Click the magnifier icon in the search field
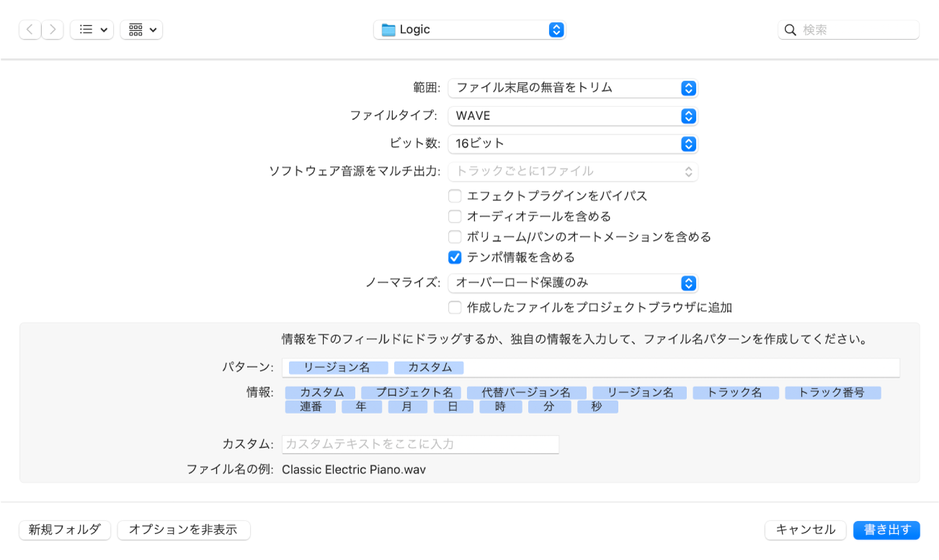The height and width of the screenshot is (560, 939). pyautogui.click(x=790, y=30)
